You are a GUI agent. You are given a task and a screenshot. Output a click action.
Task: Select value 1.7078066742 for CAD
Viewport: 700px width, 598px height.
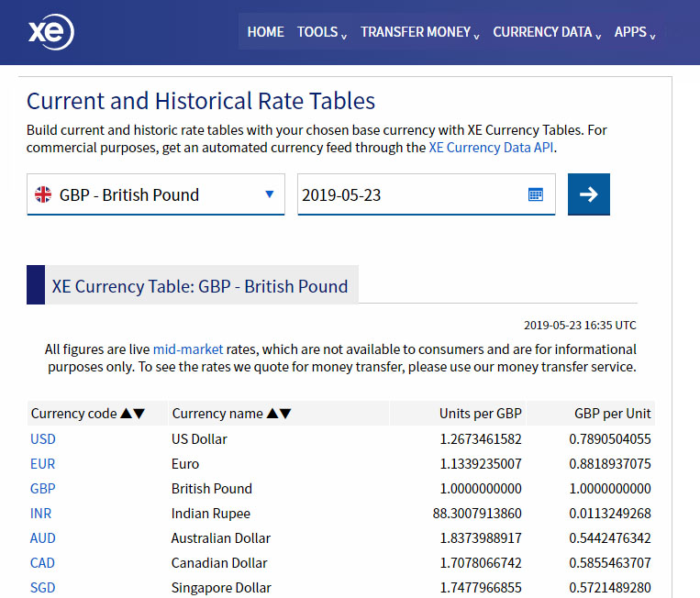pos(481,563)
